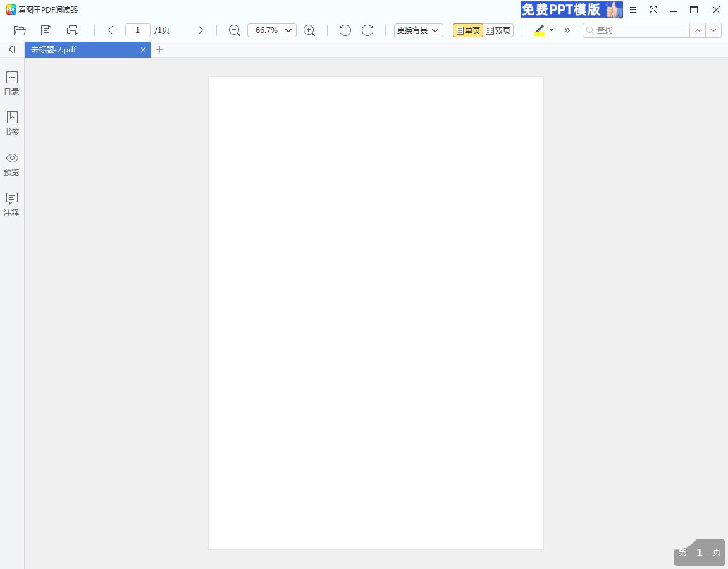
Task: Open the 注释 annotations panel
Action: 11,204
